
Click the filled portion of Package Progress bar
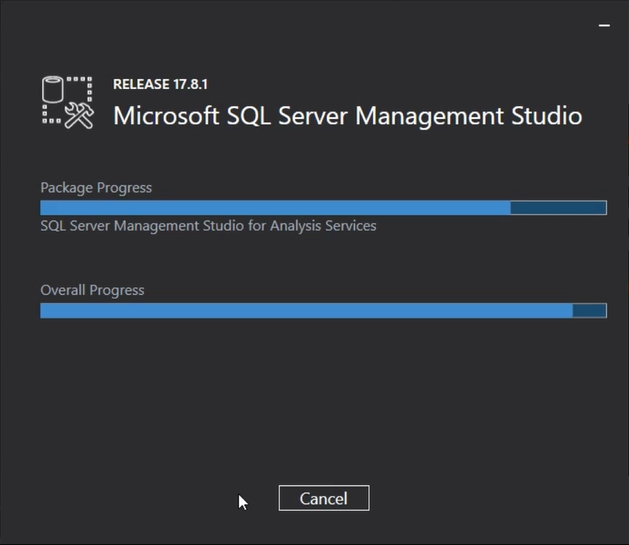click(x=275, y=208)
